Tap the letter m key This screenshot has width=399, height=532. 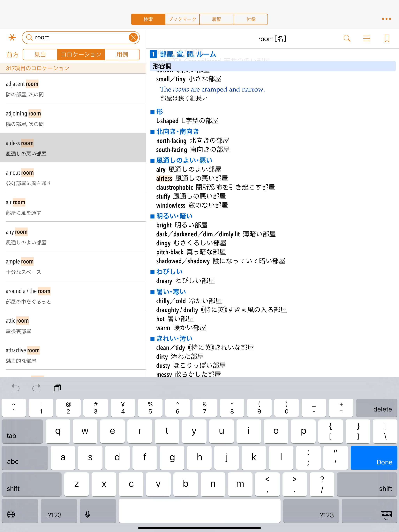pos(240,484)
